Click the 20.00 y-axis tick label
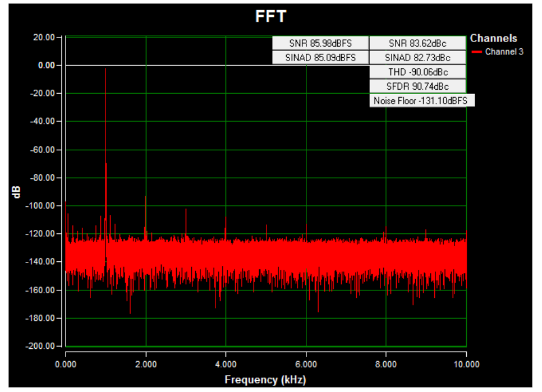Screen dimensions: 542x392 pos(44,38)
